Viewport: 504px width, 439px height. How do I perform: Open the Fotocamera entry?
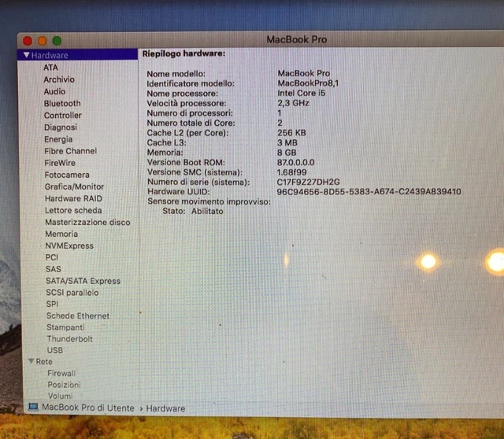[x=67, y=175]
